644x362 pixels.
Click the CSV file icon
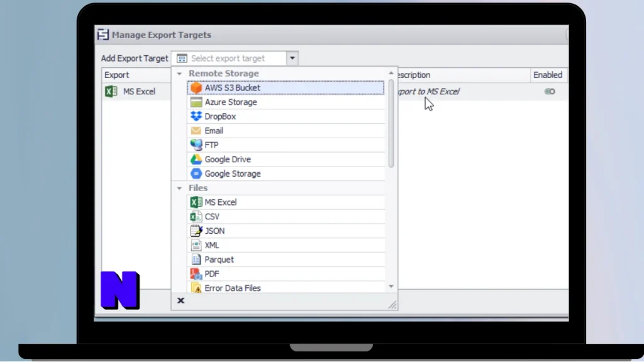196,216
